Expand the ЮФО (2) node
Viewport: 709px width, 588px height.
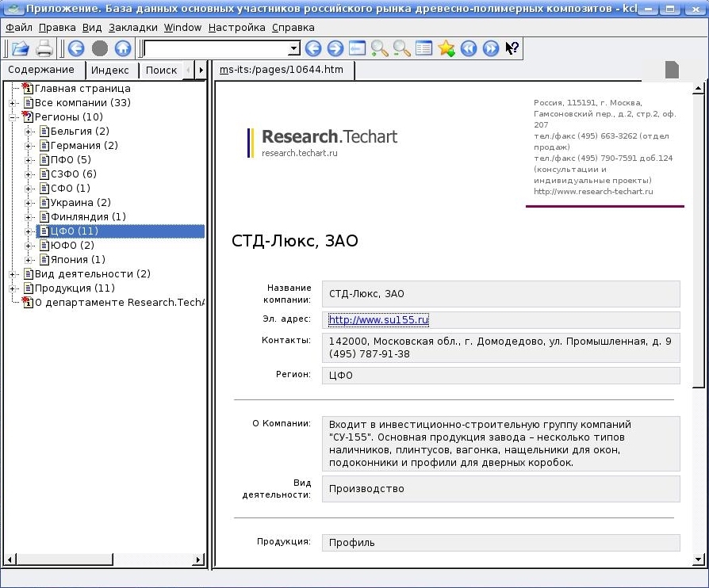click(28, 246)
